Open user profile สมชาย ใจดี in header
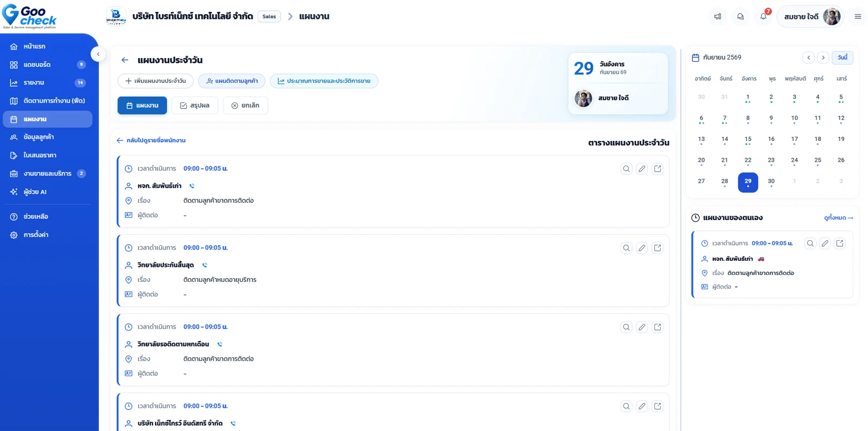Image resolution: width=868 pixels, height=431 pixels. pyautogui.click(x=811, y=16)
